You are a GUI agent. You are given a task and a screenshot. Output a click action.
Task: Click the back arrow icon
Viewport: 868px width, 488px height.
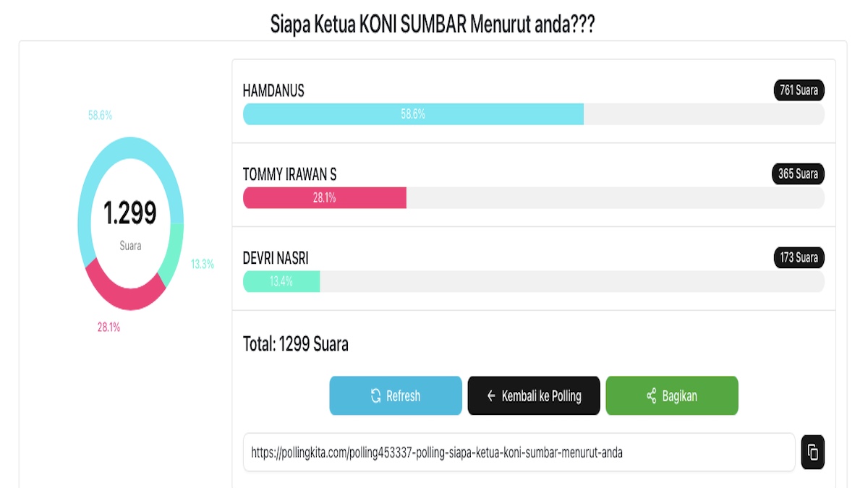coord(491,395)
